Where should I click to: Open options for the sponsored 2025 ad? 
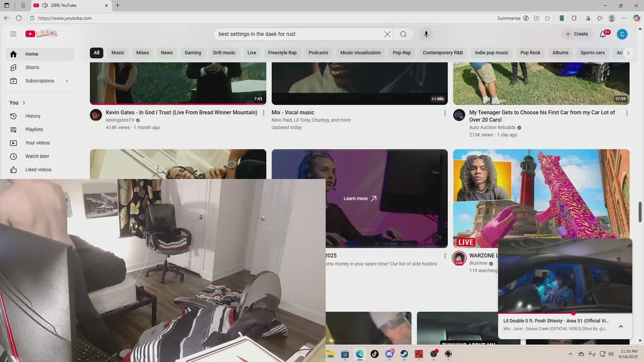[x=445, y=256]
